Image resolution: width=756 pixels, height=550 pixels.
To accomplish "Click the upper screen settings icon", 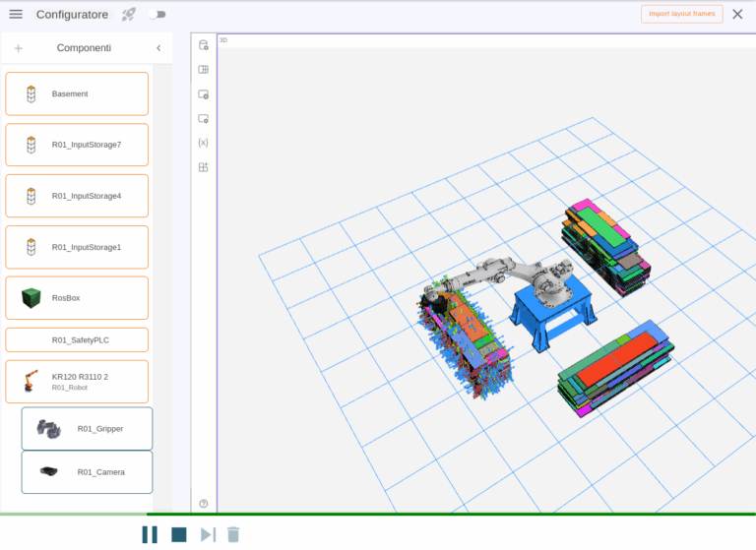I will 204,94.
